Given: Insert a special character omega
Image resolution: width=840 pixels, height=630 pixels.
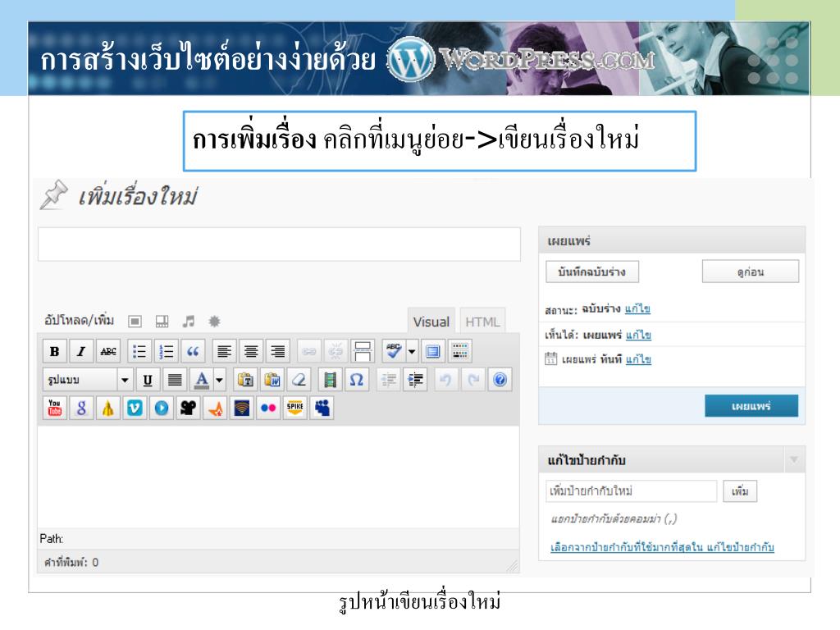Looking at the screenshot, I should tap(357, 380).
